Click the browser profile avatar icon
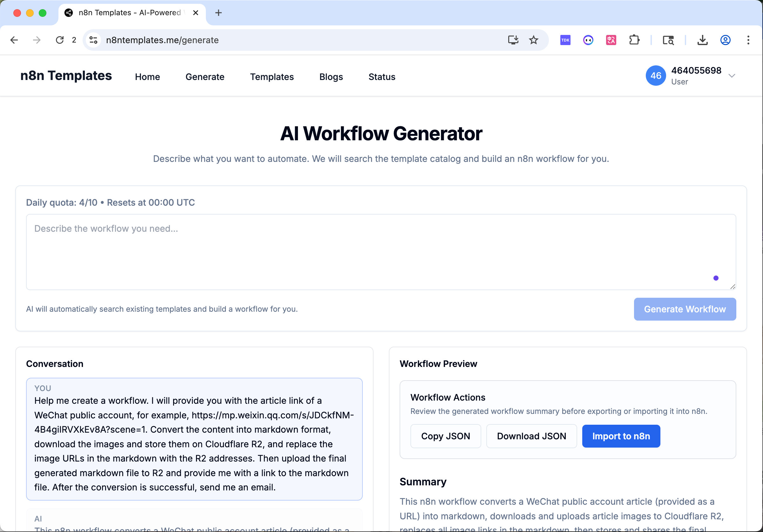Viewport: 763px width, 532px height. click(725, 40)
